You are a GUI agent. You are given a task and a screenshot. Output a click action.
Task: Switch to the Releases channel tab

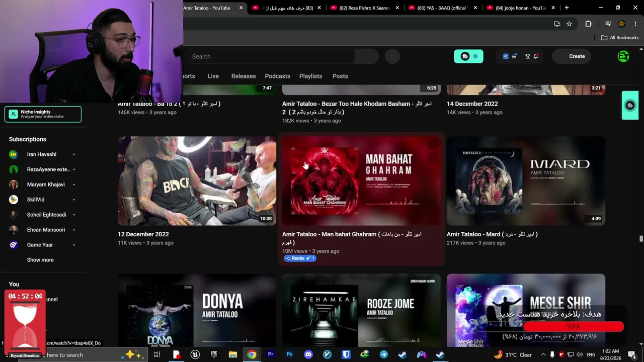click(x=244, y=76)
